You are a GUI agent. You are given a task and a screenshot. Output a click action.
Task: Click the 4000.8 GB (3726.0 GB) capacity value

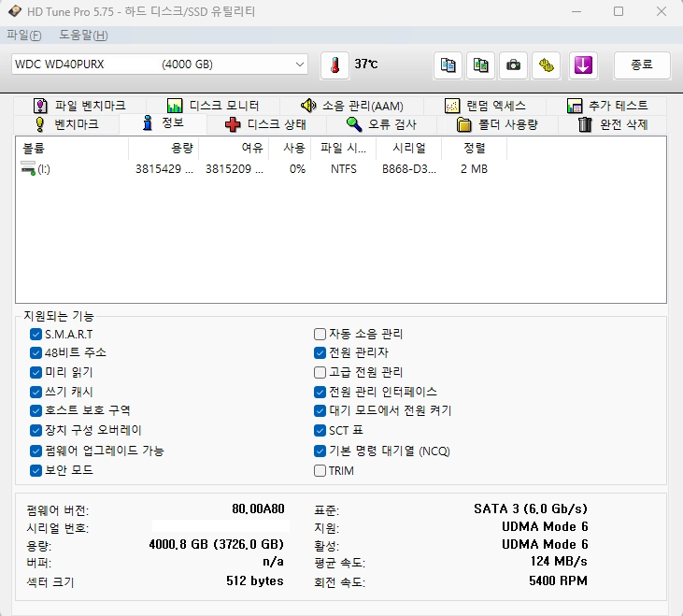tap(216, 544)
